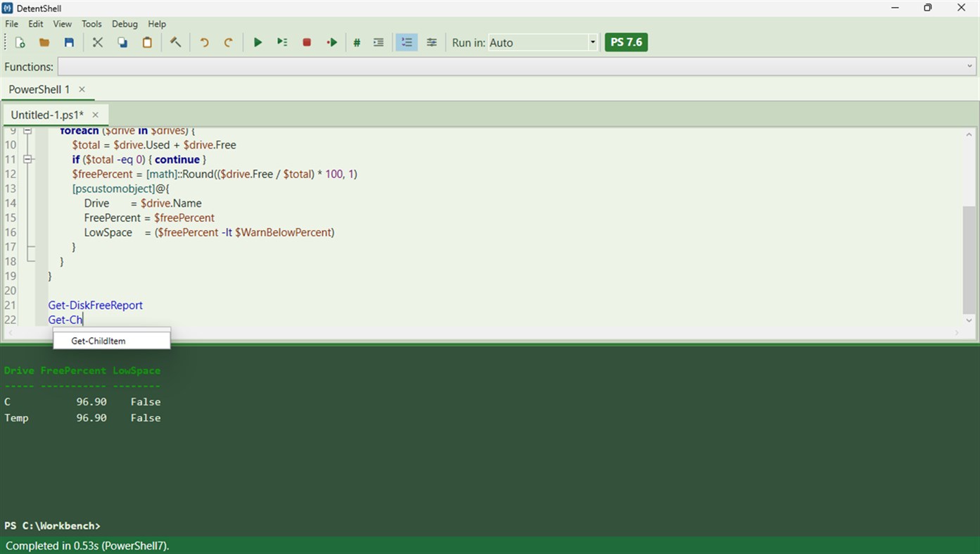Click the hammer build icon
Image resolution: width=980 pixels, height=554 pixels.
point(176,42)
